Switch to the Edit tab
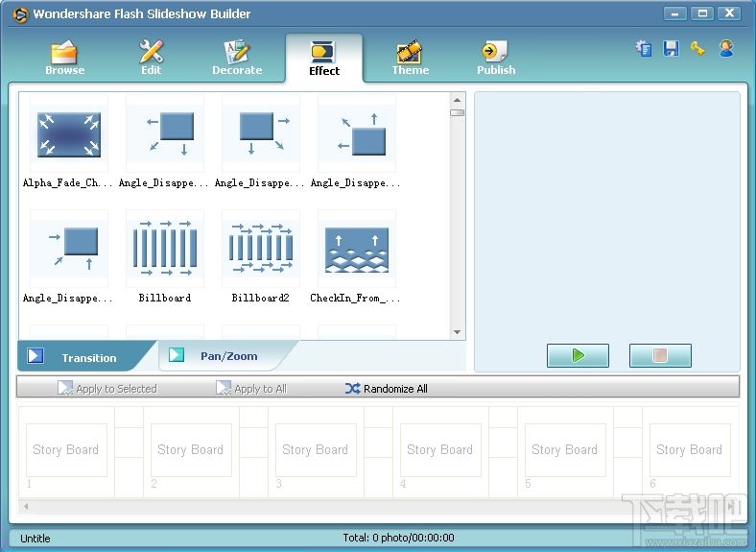756x552 pixels. click(151, 58)
